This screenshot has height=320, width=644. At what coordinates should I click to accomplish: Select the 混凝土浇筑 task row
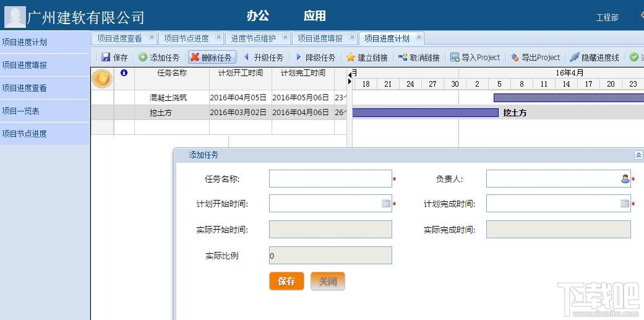[x=219, y=98]
